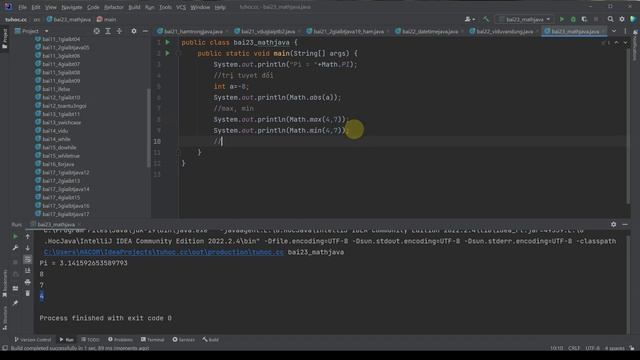The image size is (640, 360).
Task: Toggle the Bookmarks tool window side button
Action: (5, 283)
